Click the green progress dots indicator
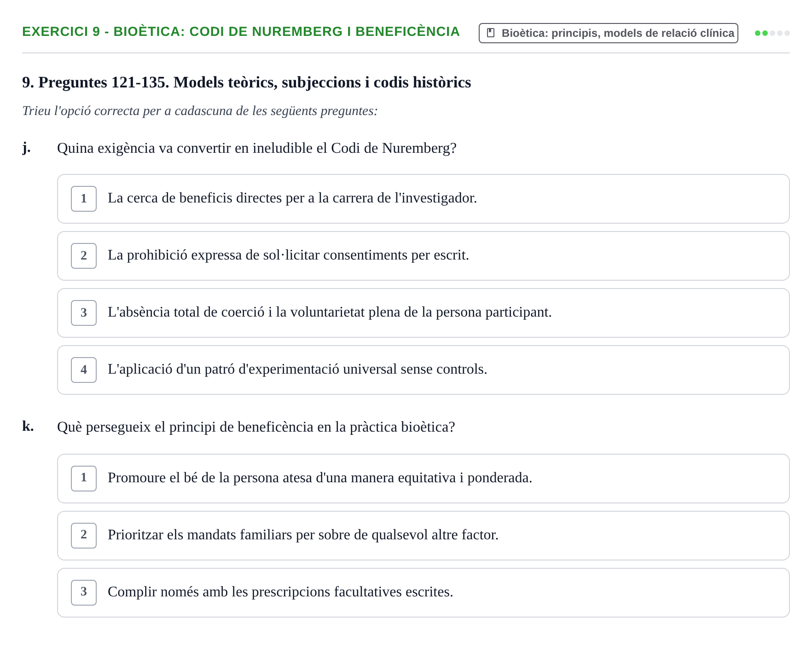Image resolution: width=812 pixels, height=647 pixels. click(x=772, y=33)
